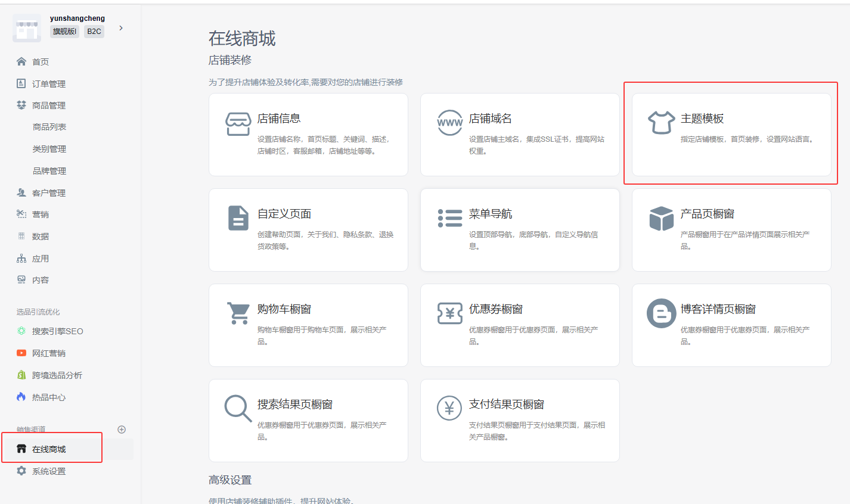
Task: Click the document icon for 自定义页面
Action: [238, 218]
